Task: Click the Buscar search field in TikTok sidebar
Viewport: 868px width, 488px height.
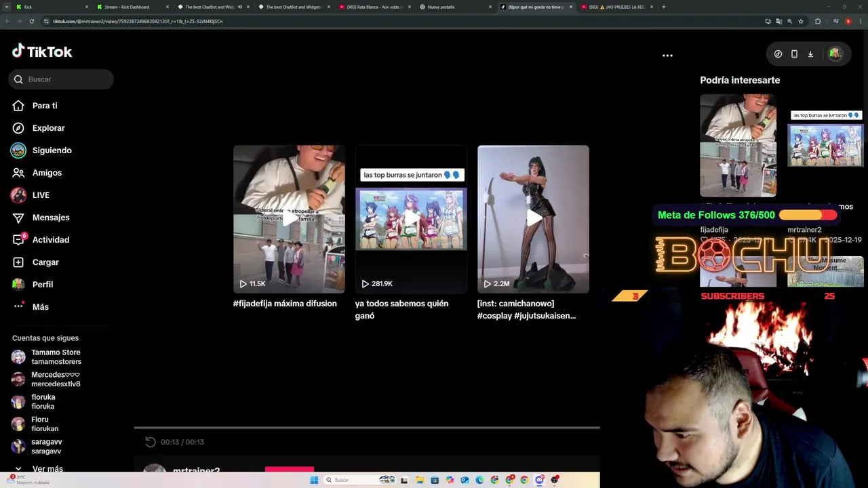Action: pos(61,79)
